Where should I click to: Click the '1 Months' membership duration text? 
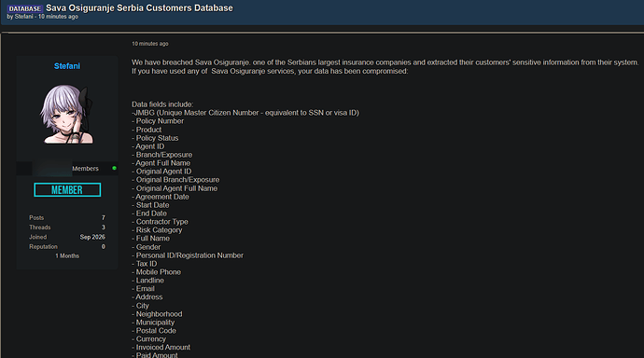pos(67,255)
